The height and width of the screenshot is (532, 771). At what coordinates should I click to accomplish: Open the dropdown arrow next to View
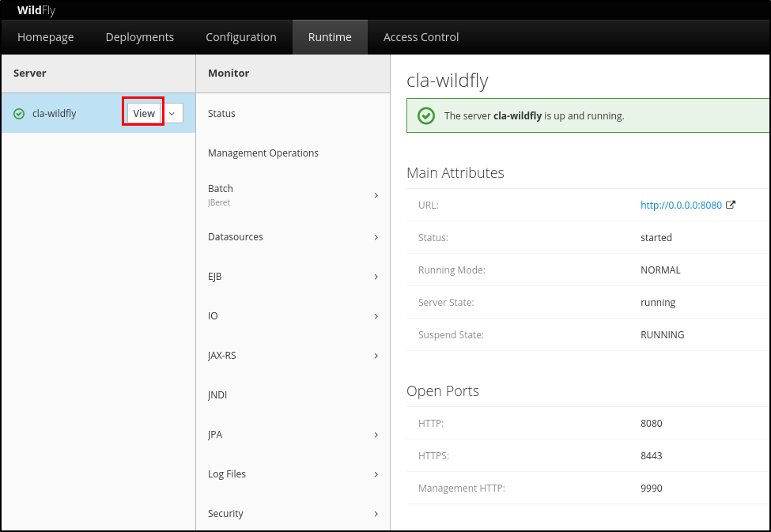pos(172,114)
